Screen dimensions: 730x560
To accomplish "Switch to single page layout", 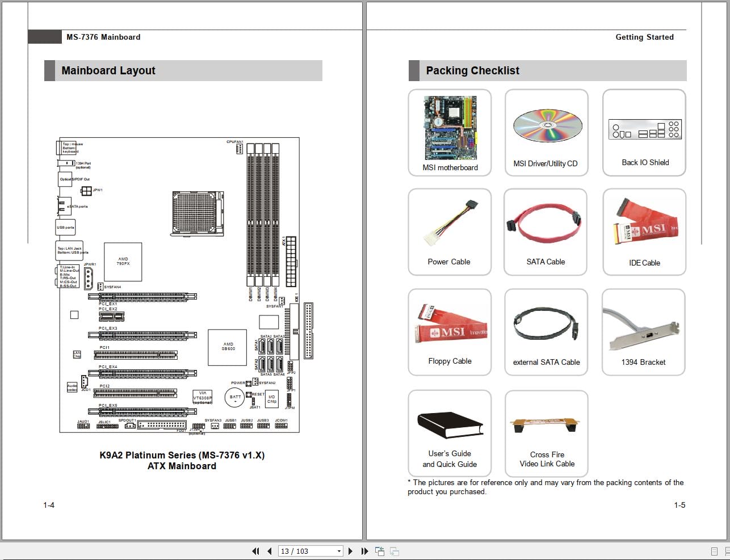I will point(714,551).
